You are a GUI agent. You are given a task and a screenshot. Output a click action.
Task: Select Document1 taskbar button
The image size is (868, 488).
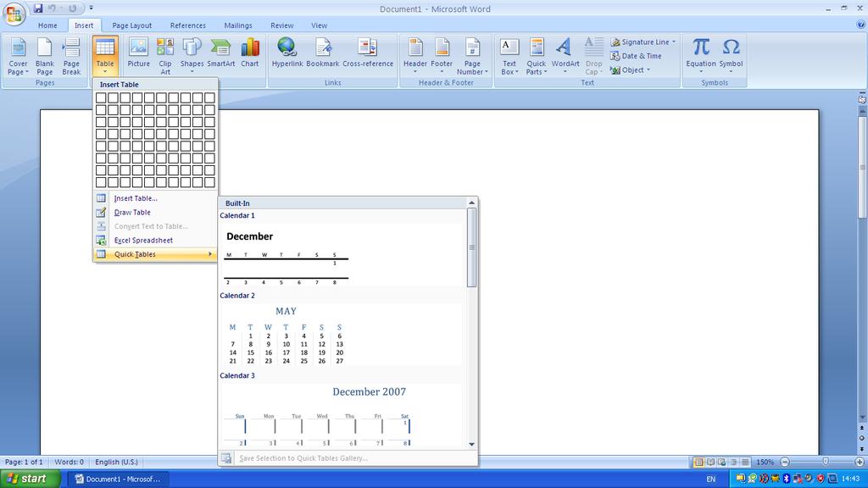(117, 479)
